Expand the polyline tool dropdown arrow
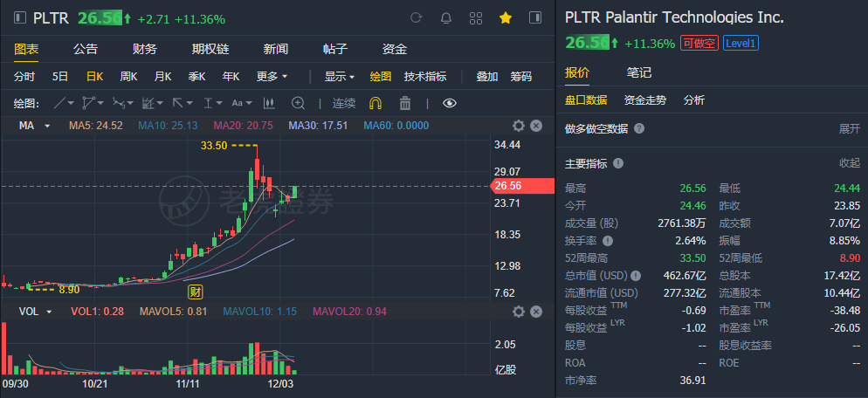The width and height of the screenshot is (868, 398). (x=100, y=103)
